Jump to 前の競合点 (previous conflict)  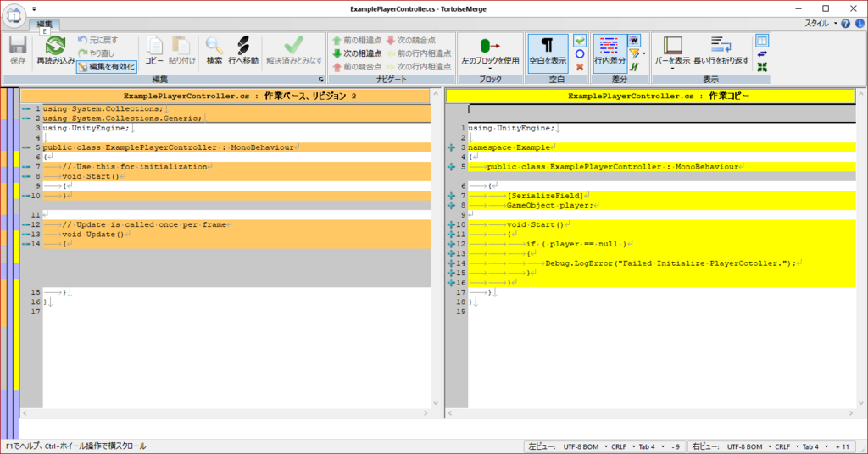(357, 66)
